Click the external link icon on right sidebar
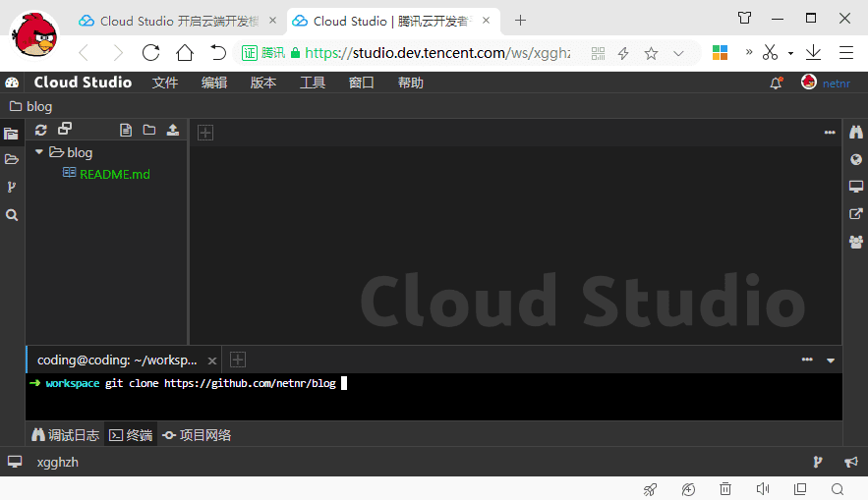This screenshot has width=868, height=500. pos(855,214)
